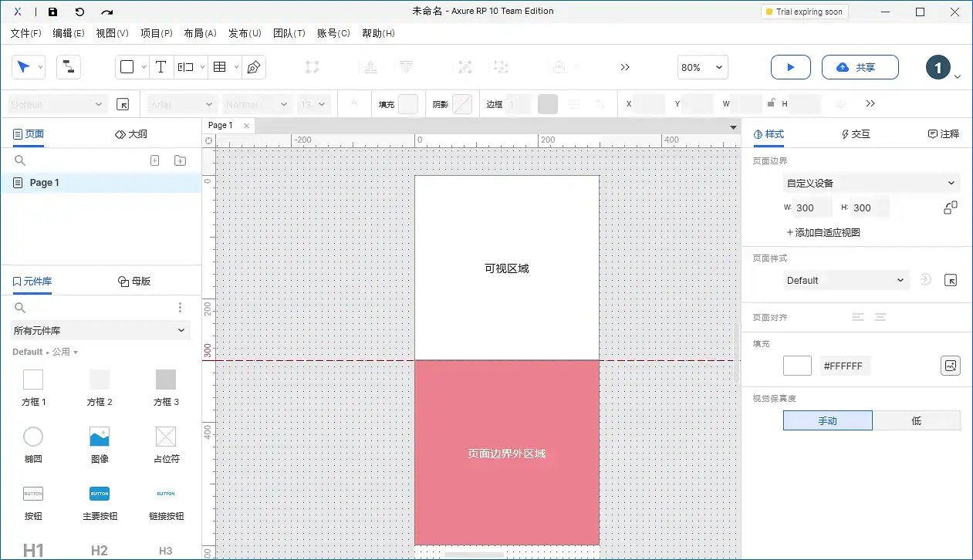Select the rectangle box tool
The height and width of the screenshot is (560, 973).
[127, 67]
